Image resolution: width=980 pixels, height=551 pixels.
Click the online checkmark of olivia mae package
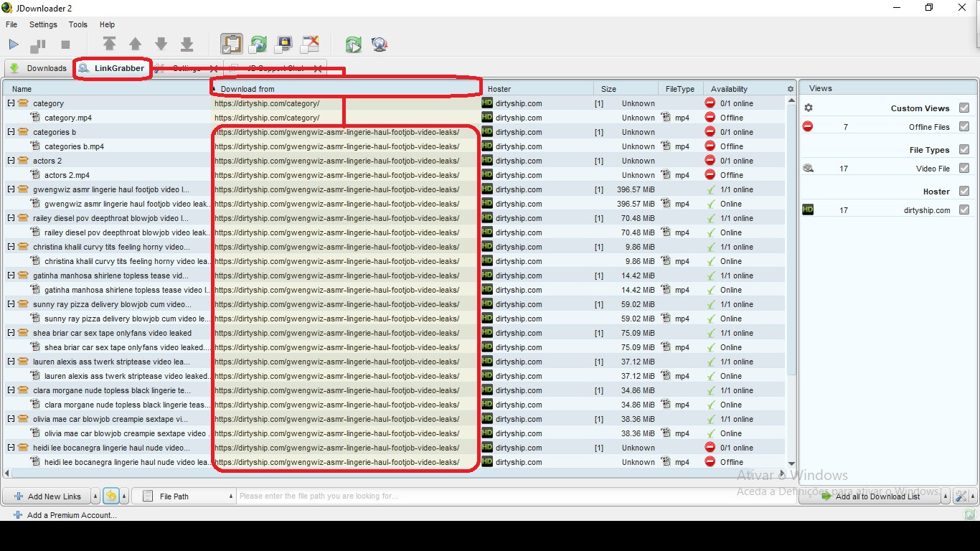pos(711,419)
